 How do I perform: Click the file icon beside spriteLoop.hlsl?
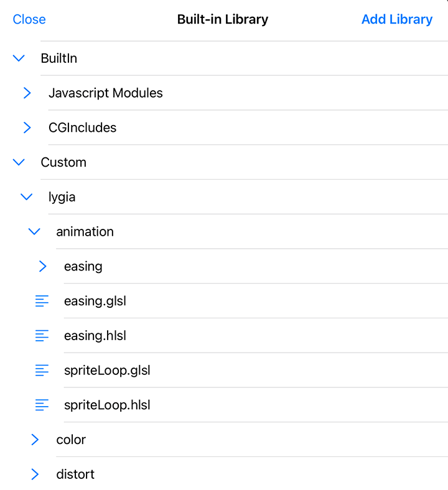(42, 405)
